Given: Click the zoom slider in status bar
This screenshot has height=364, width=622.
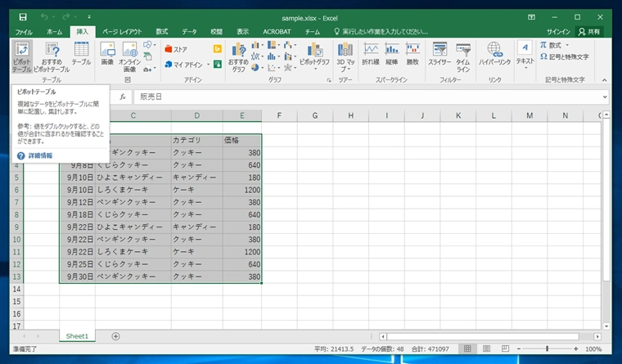Looking at the screenshot, I should click(x=547, y=348).
